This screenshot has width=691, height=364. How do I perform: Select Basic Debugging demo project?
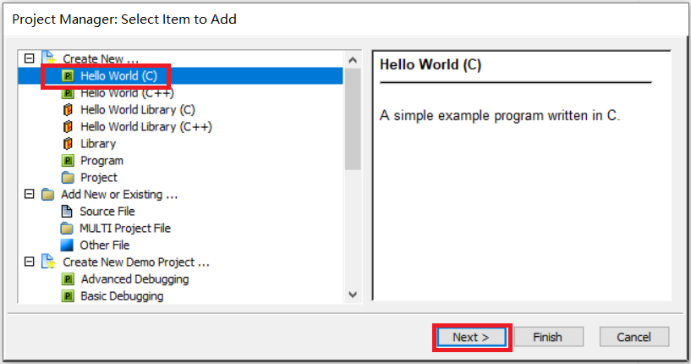(x=122, y=296)
